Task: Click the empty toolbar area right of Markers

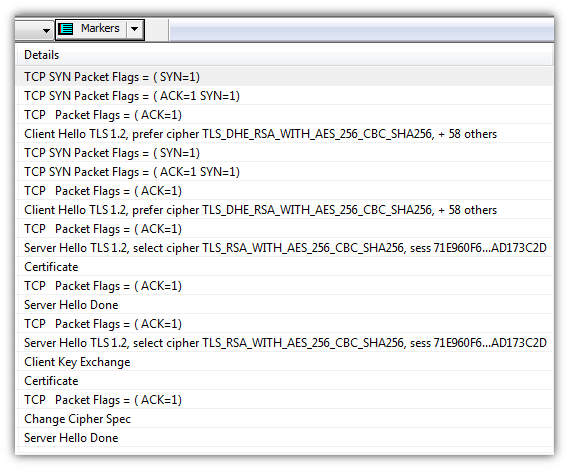Action: pos(361,29)
